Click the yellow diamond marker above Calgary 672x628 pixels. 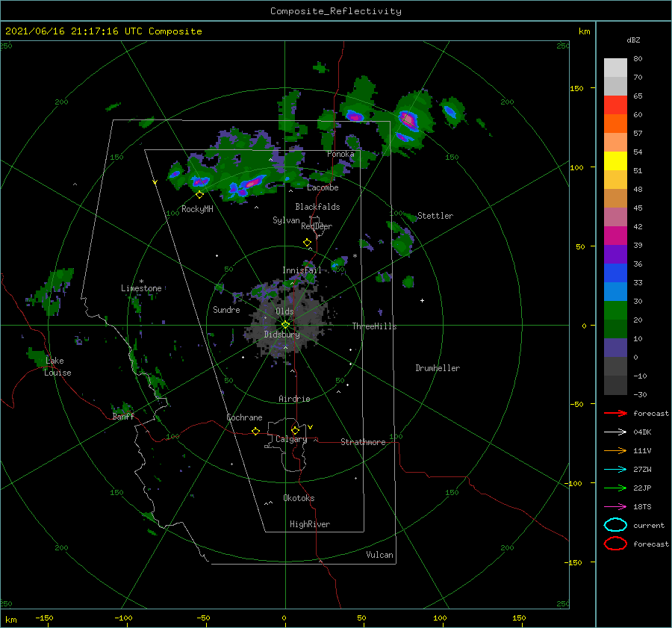tap(295, 430)
